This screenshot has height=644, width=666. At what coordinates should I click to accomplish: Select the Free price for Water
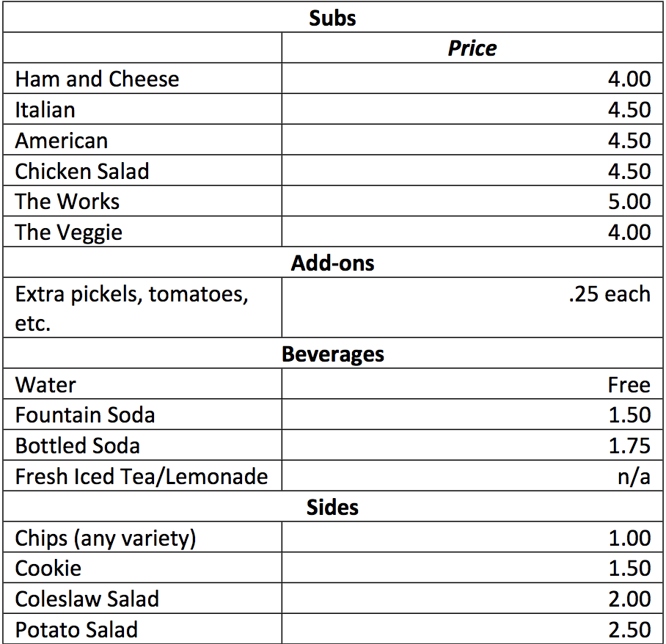click(x=629, y=385)
